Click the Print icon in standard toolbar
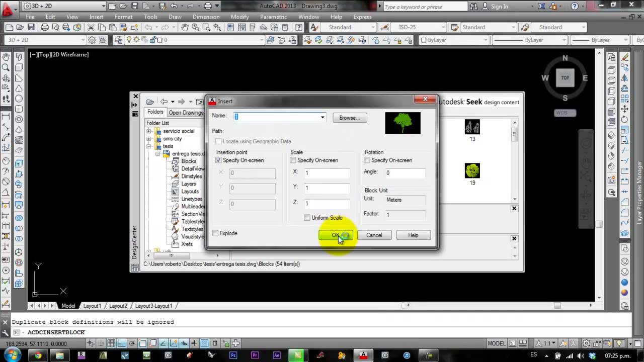 pos(45,27)
